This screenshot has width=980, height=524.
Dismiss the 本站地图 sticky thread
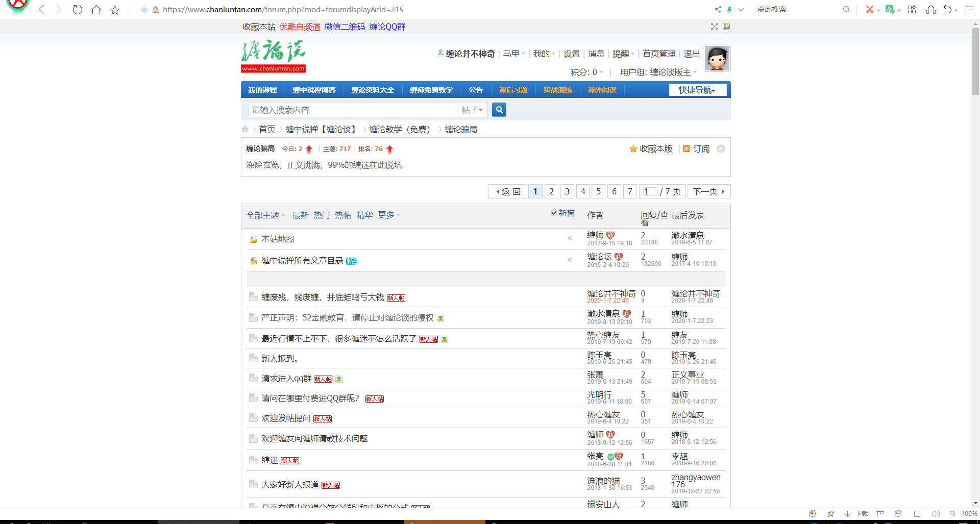(x=570, y=239)
